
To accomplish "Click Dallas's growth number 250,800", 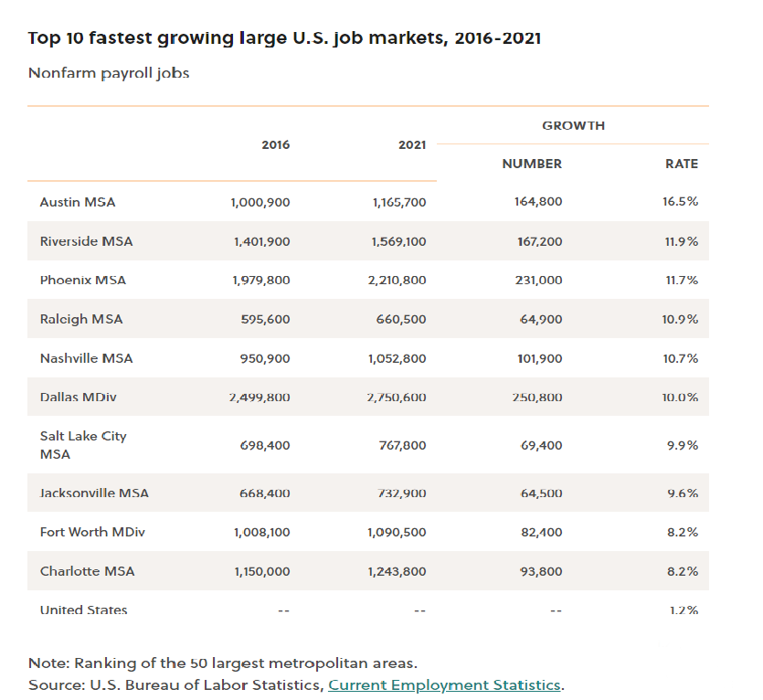I will pos(537,398).
